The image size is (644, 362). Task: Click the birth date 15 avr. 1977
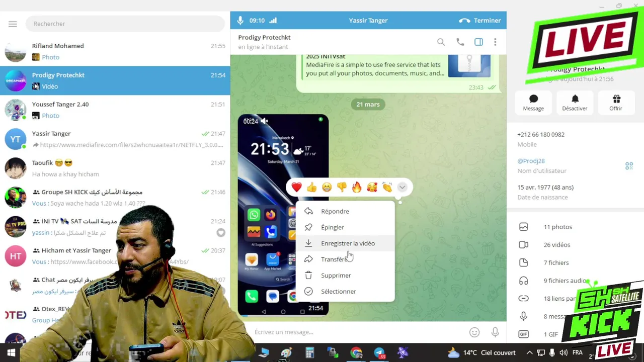point(545,187)
